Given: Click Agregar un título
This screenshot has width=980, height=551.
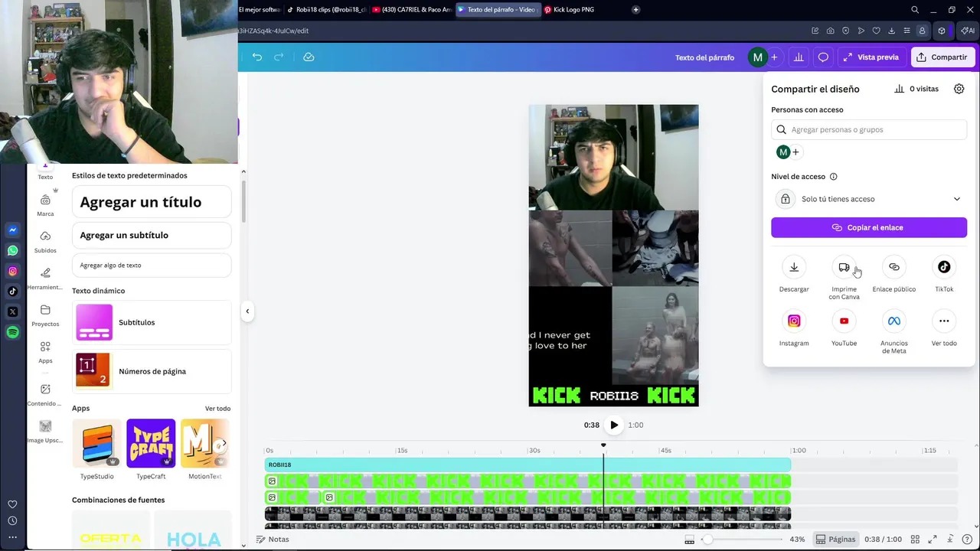Looking at the screenshot, I should (x=152, y=202).
